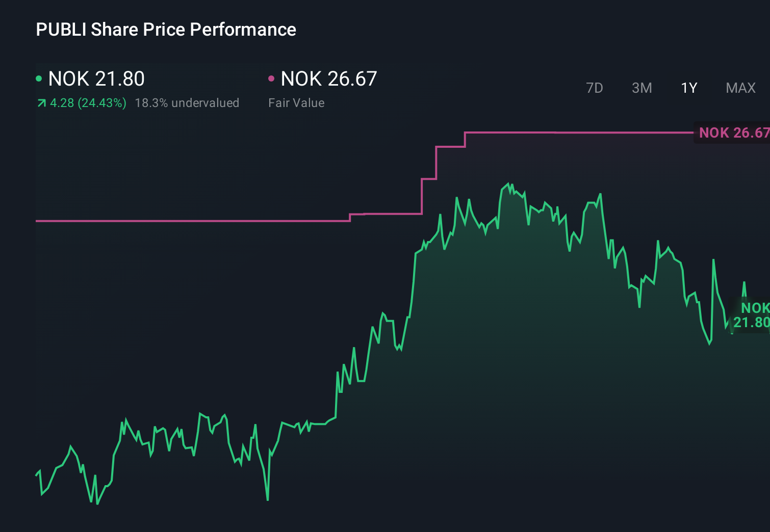This screenshot has height=532, width=770.
Task: Expand the Fair Value details
Action: click(x=296, y=102)
